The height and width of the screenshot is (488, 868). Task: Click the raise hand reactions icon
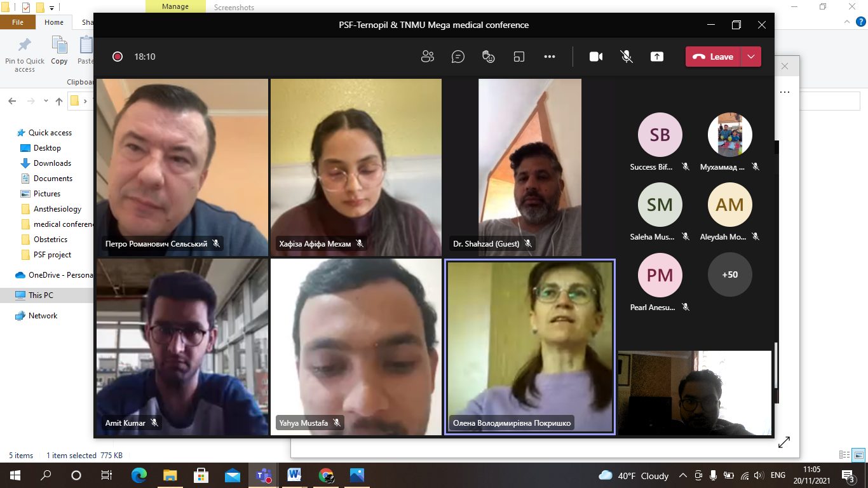tap(489, 57)
